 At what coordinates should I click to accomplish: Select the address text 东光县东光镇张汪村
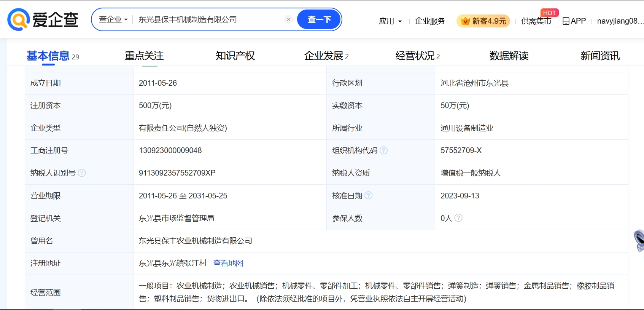173,263
